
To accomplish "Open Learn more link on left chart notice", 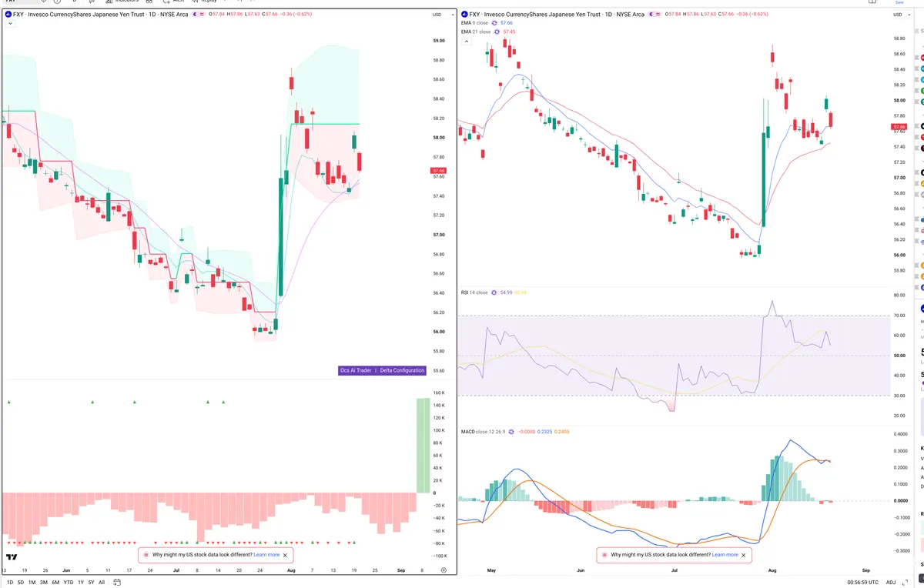I will [x=266, y=554].
